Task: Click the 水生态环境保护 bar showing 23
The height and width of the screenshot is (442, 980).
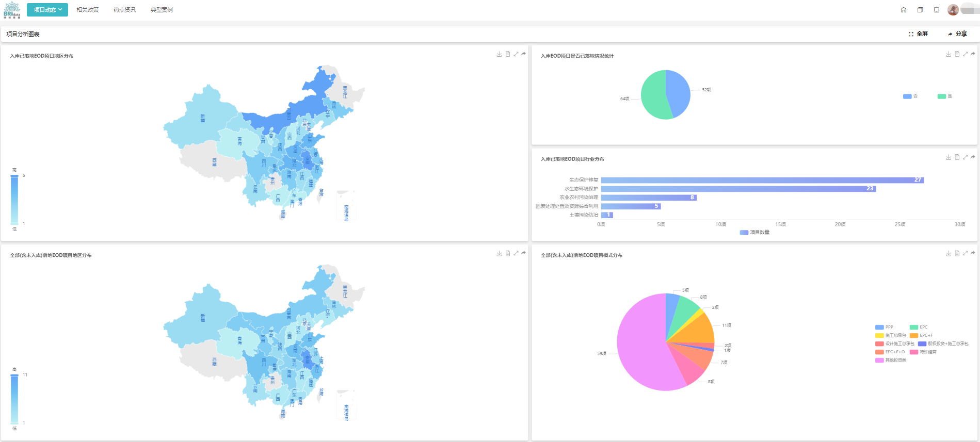Action: pyautogui.click(x=738, y=189)
